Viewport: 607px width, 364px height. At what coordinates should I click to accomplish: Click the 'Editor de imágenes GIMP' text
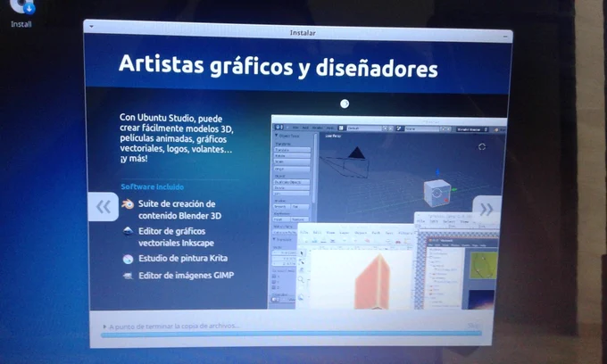[x=187, y=276]
